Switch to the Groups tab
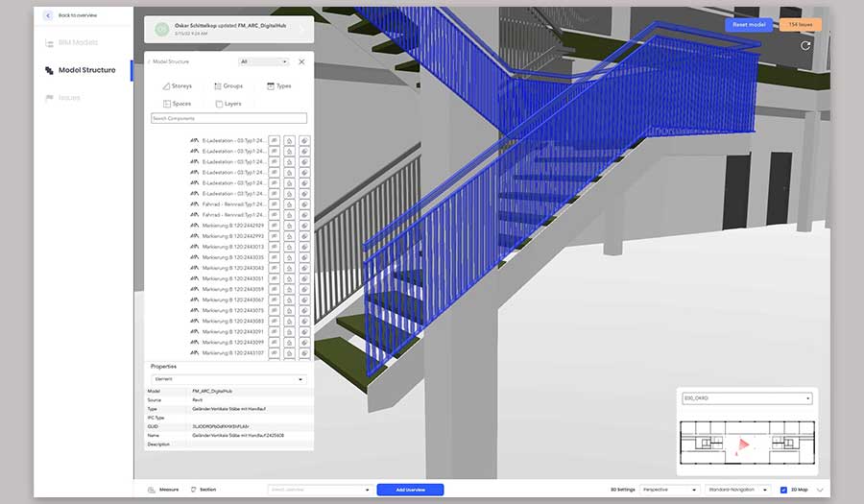 [228, 86]
